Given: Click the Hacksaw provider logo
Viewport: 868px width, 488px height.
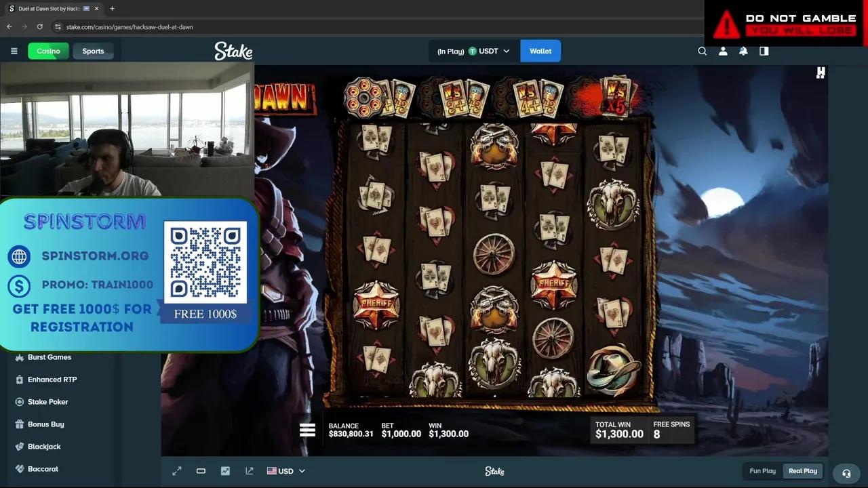Looking at the screenshot, I should [x=821, y=73].
